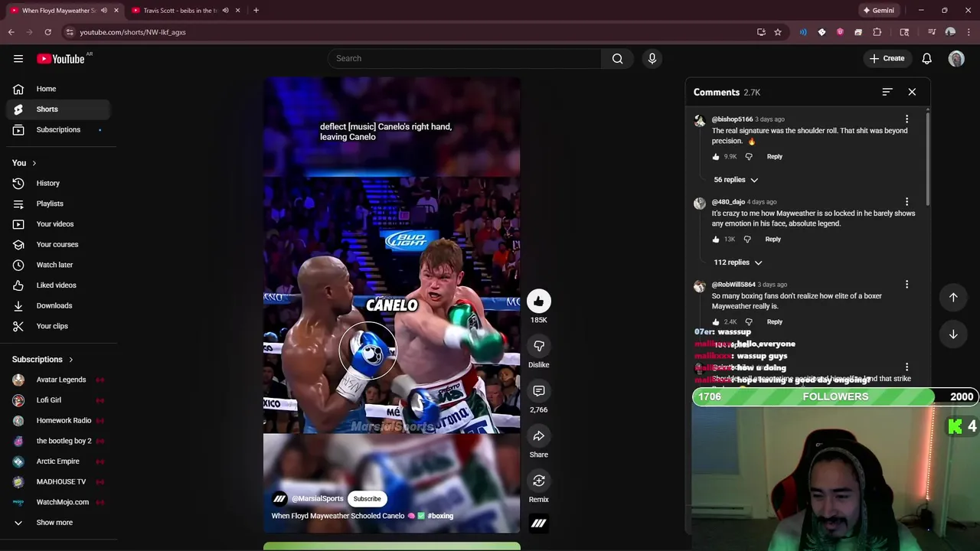The height and width of the screenshot is (551, 980).
Task: Reply to 480_dajo's comment
Action: [773, 239]
